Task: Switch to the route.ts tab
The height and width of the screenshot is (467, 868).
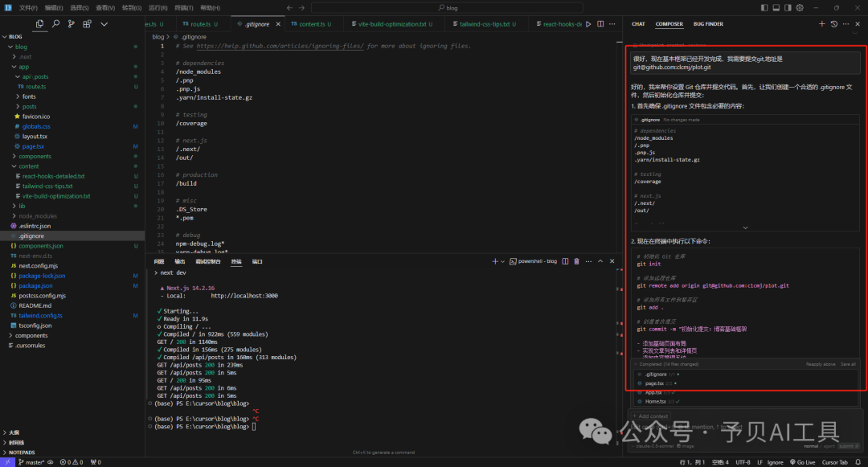Action: [x=200, y=24]
